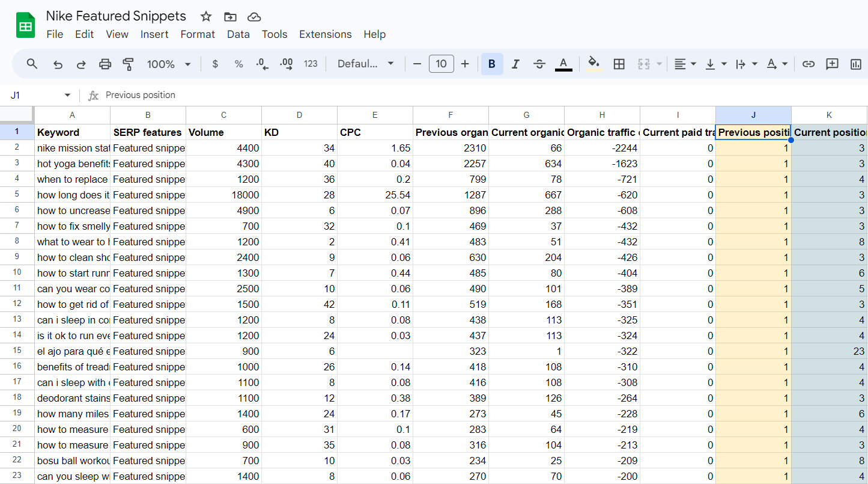Toggle strikethrough formatting
This screenshot has width=868, height=484.
(539, 64)
